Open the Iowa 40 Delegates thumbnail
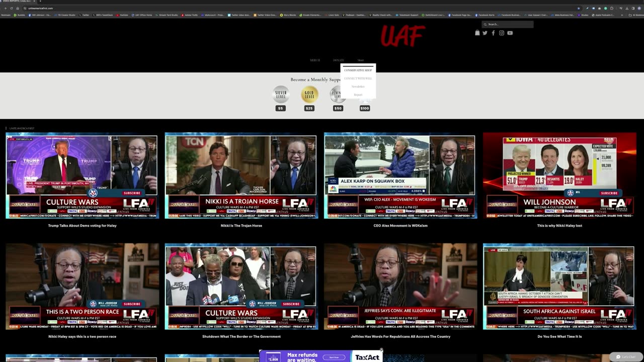The image size is (644, 362). (559, 176)
